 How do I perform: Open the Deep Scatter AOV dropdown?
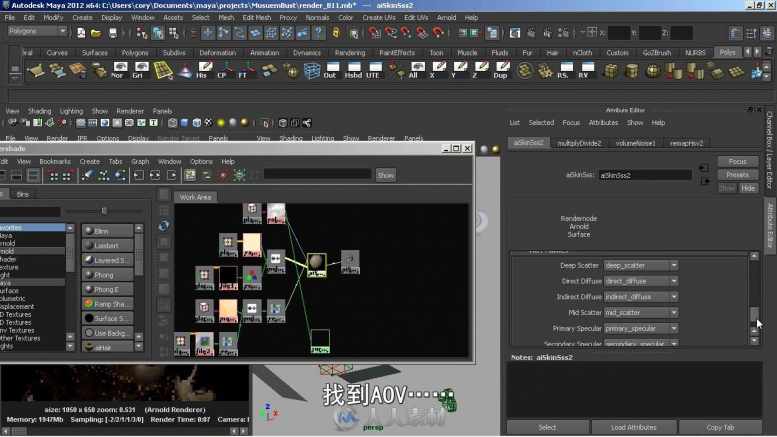click(641, 266)
